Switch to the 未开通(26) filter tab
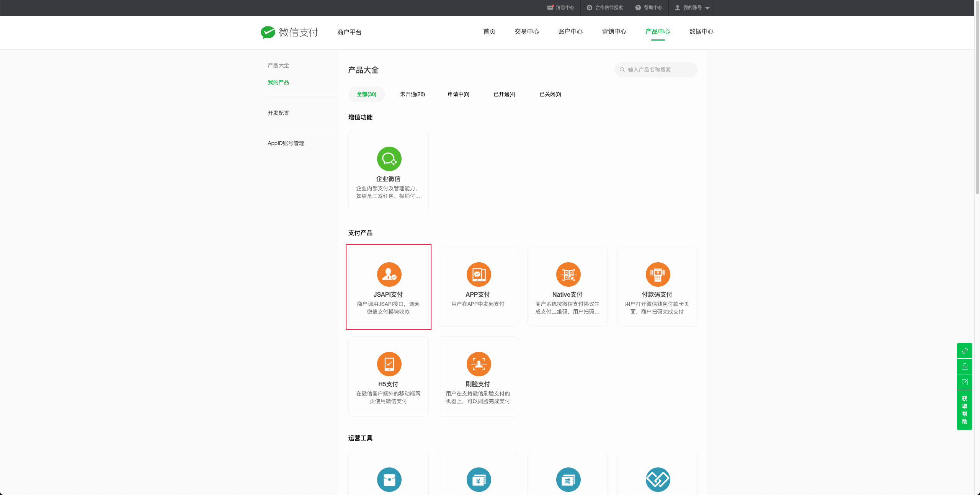The height and width of the screenshot is (495, 980). pyautogui.click(x=412, y=94)
